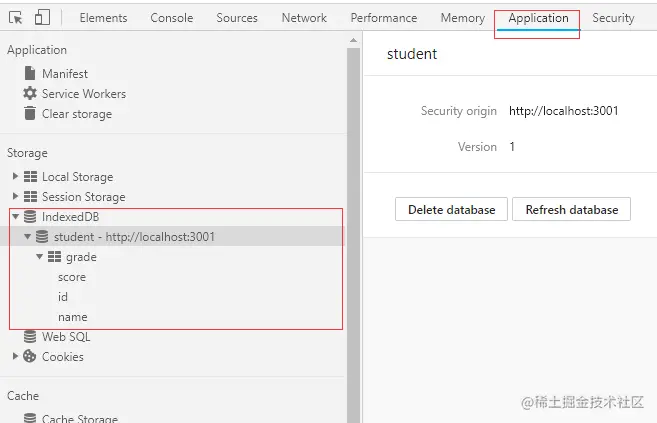Screen dimensions: 657x423
Task: Collapse the IndexedDB tree arrow
Action: (x=16, y=217)
